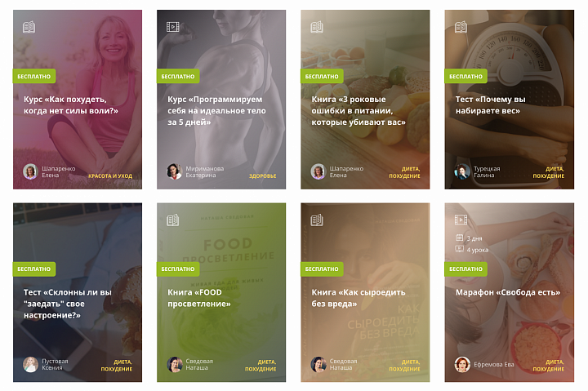Click book icon on «3 роковые ошибки» card
The image size is (588, 391).
click(317, 27)
